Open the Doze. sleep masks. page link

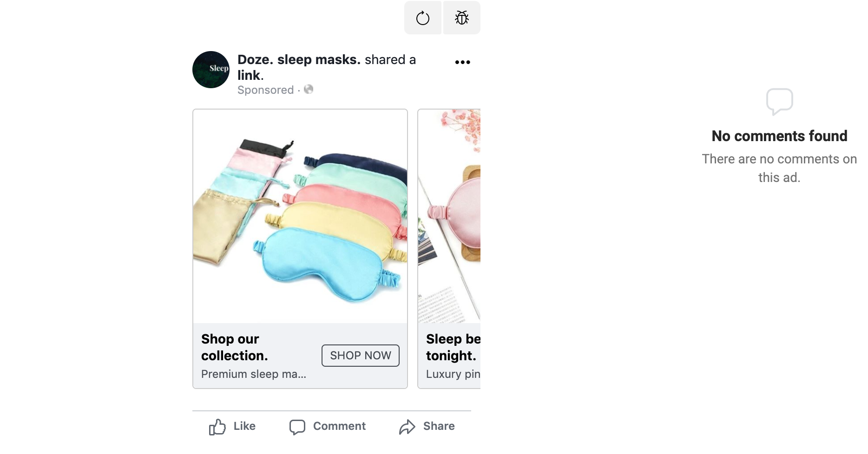pos(298,59)
